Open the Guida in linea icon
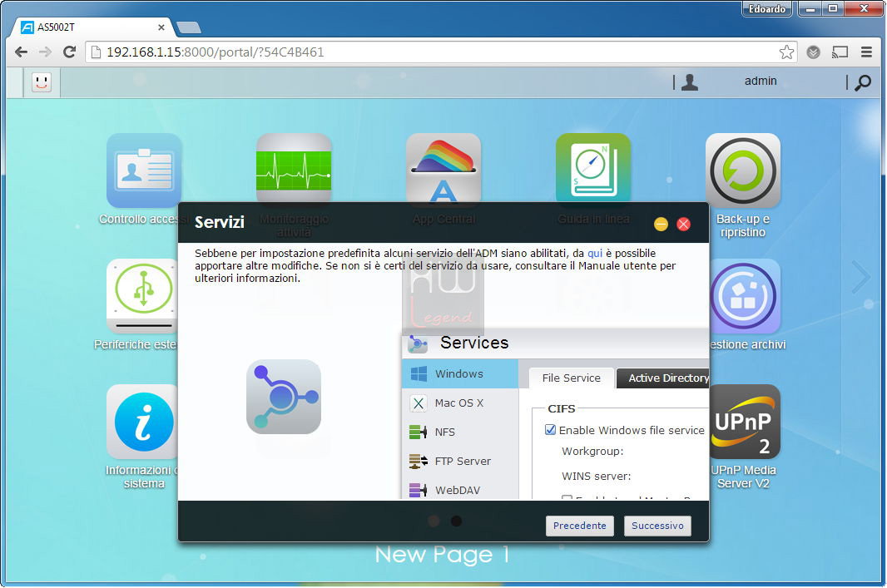Image resolution: width=887 pixels, height=588 pixels. coord(592,168)
